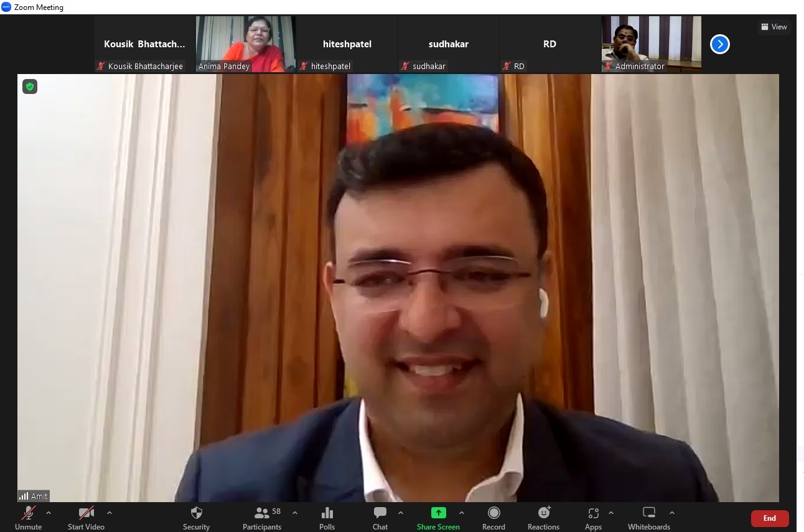Open Whiteboards
The image size is (804, 532).
(x=649, y=518)
